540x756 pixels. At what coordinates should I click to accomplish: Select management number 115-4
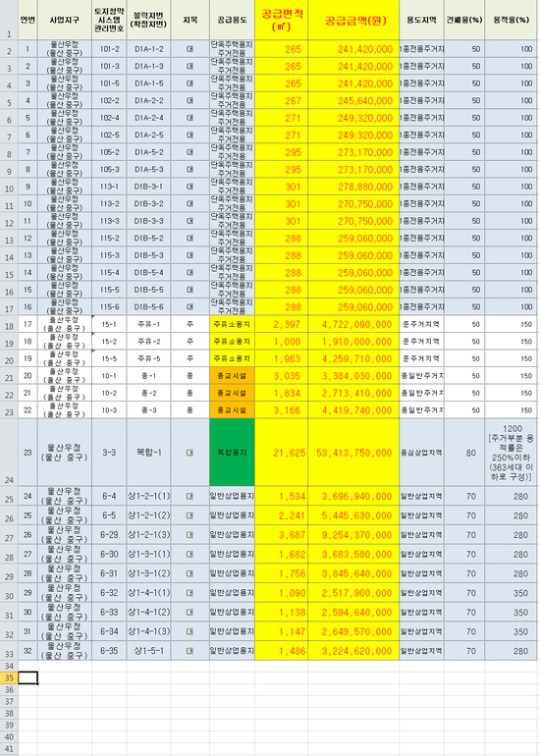109,273
